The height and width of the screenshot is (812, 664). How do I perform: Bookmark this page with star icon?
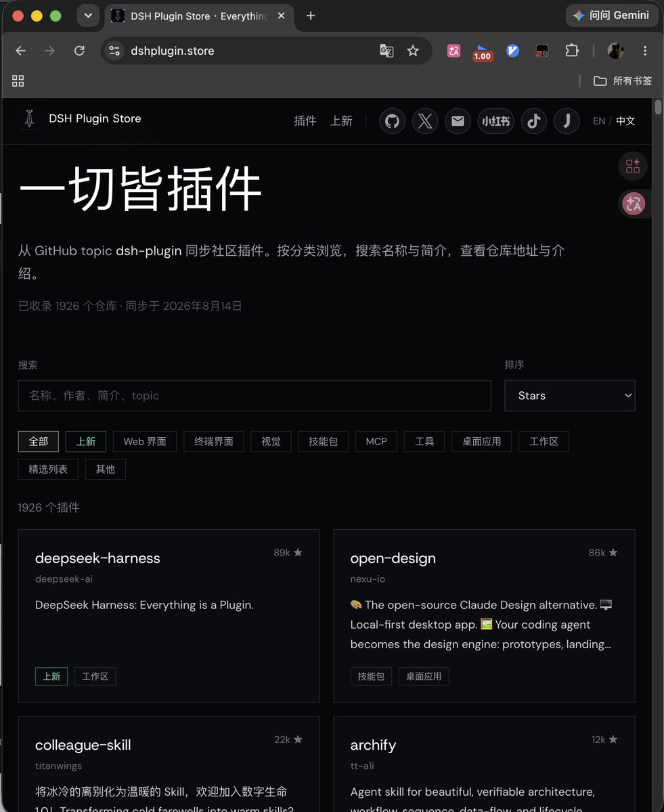coord(413,51)
